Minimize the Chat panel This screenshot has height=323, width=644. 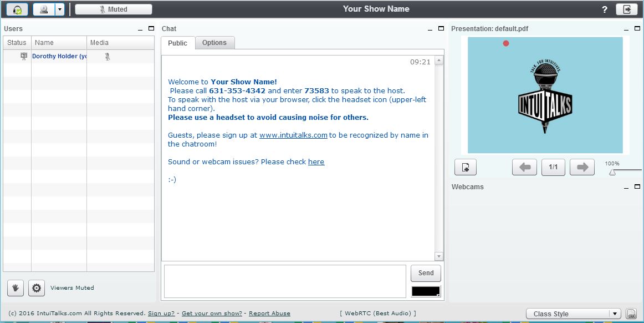pyautogui.click(x=430, y=29)
